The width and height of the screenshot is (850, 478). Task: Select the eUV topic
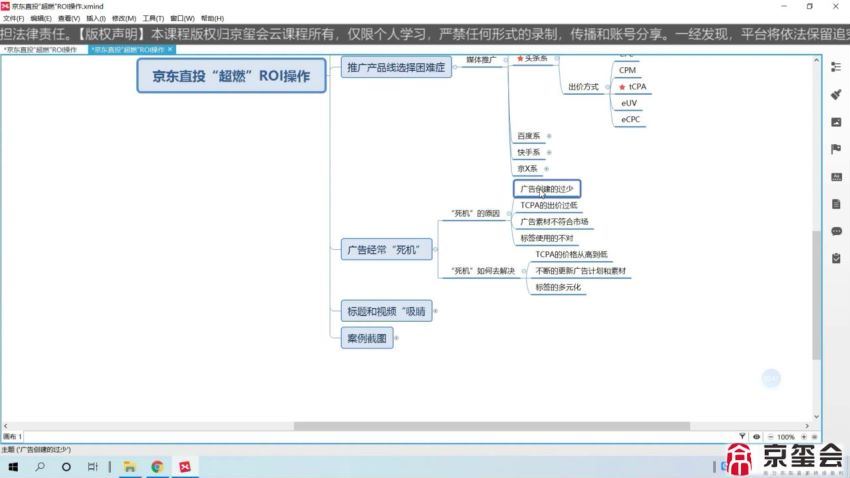[629, 103]
